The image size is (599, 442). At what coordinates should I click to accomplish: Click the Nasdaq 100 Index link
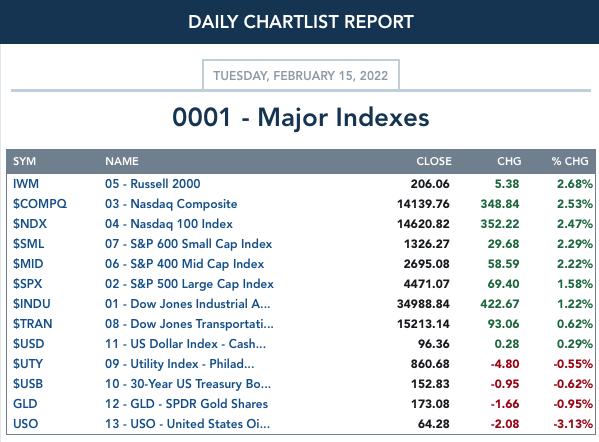169,223
